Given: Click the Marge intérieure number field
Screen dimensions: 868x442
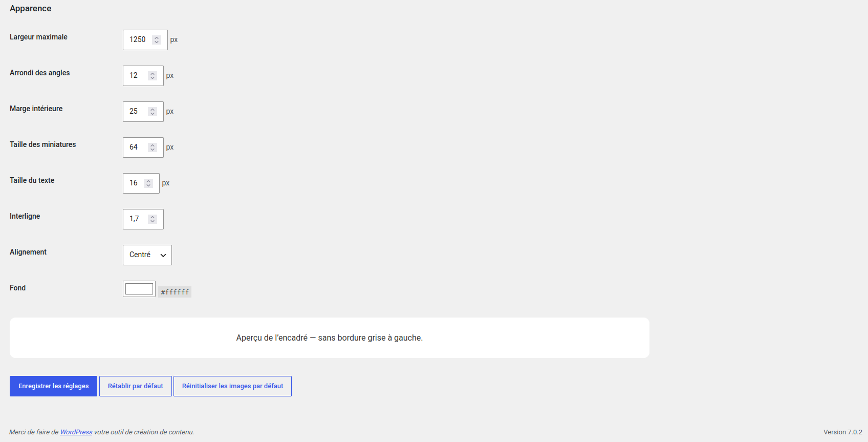Looking at the screenshot, I should (x=143, y=112).
